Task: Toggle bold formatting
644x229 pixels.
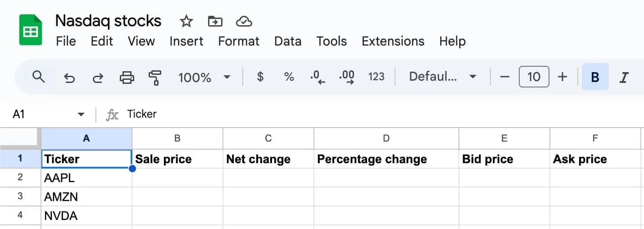Action: pyautogui.click(x=595, y=77)
